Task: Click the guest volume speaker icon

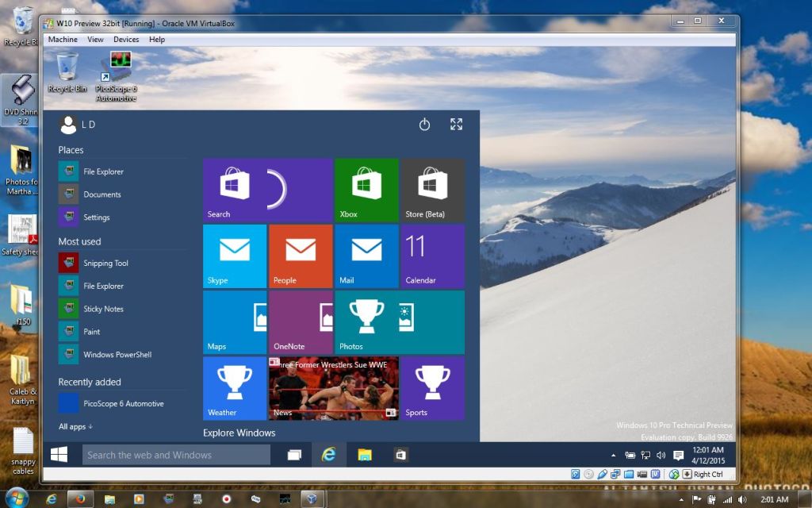Action: coord(661,455)
